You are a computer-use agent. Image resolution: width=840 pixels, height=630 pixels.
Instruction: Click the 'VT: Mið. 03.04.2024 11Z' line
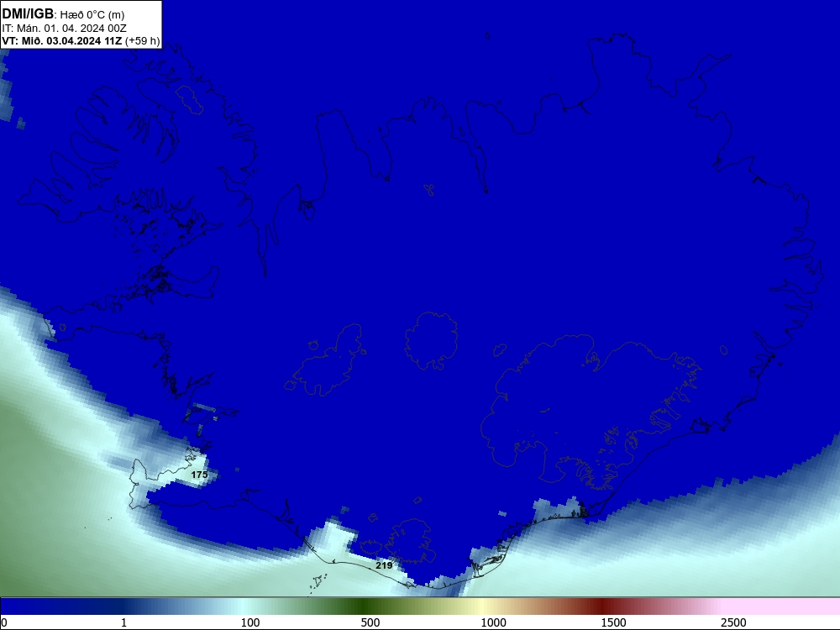(62, 40)
